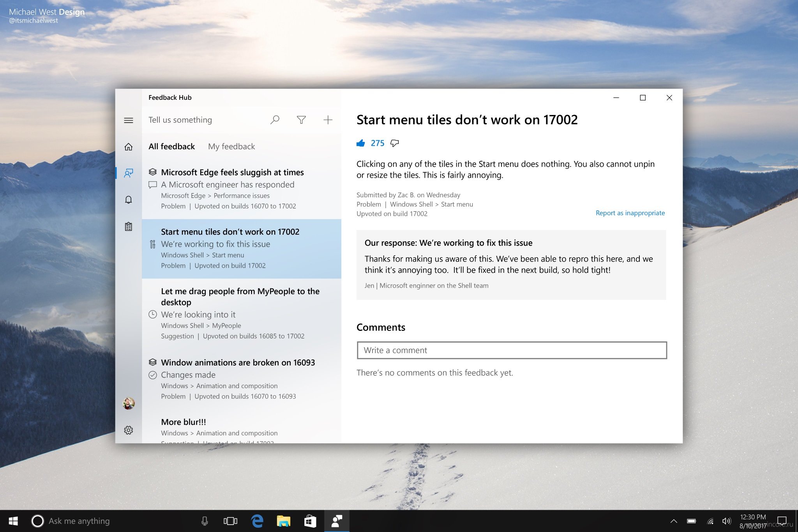Select Start menu tiles don't work item

[242, 249]
